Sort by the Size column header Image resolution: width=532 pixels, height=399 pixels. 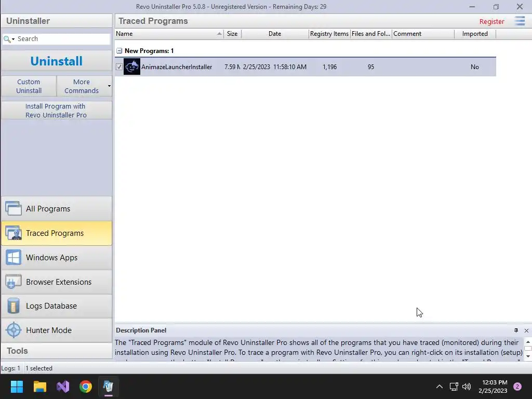coord(232,34)
